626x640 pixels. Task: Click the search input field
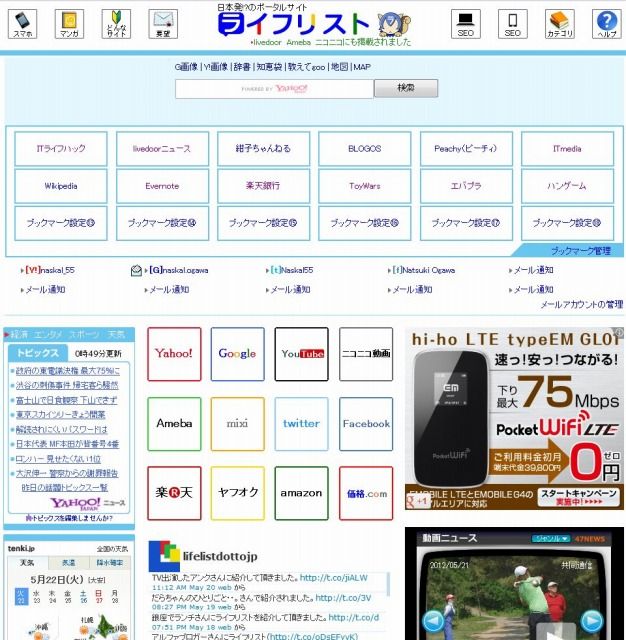pyautogui.click(x=274, y=89)
